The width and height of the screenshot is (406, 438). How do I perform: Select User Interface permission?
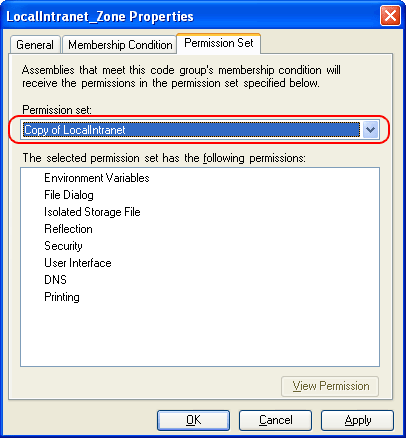coord(78,263)
